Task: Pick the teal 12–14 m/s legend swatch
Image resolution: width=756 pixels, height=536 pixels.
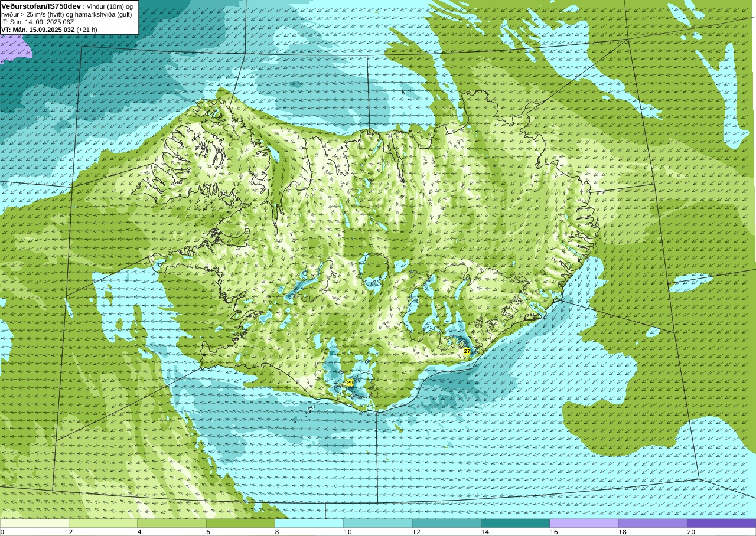Action: [447, 523]
